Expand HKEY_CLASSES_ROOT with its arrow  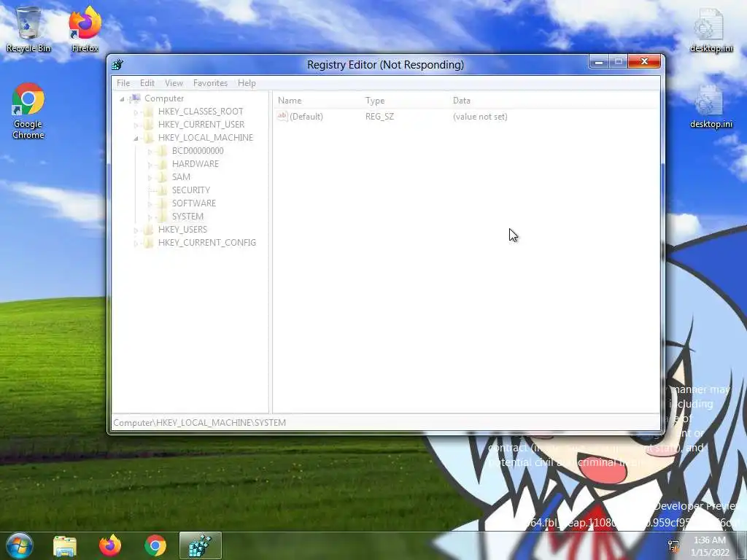tap(136, 112)
